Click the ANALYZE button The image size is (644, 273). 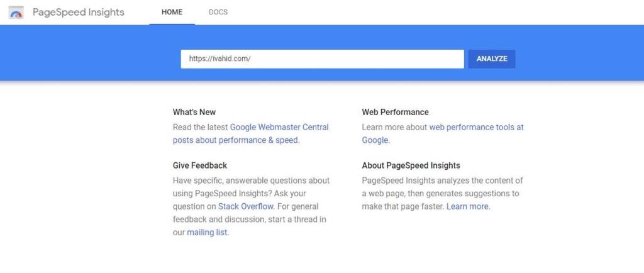[492, 58]
